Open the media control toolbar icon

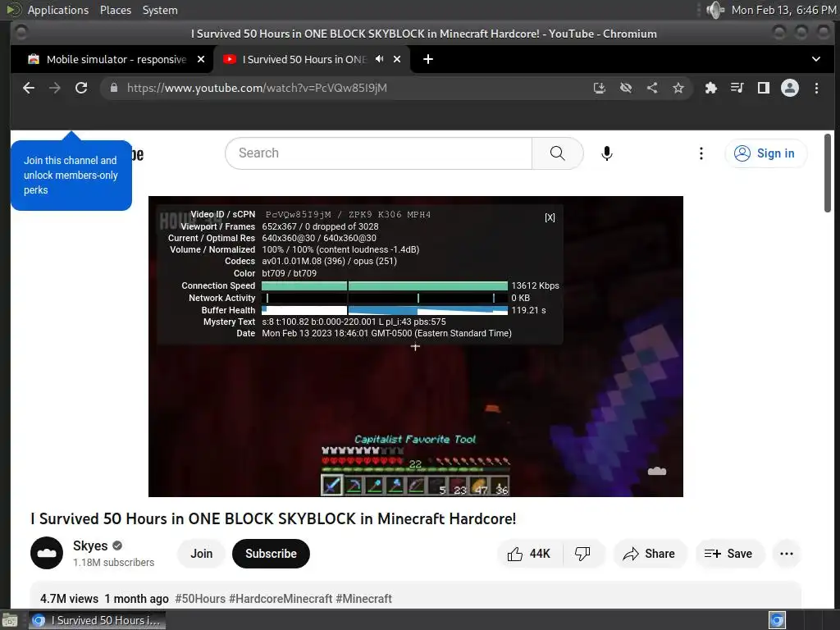(x=737, y=88)
